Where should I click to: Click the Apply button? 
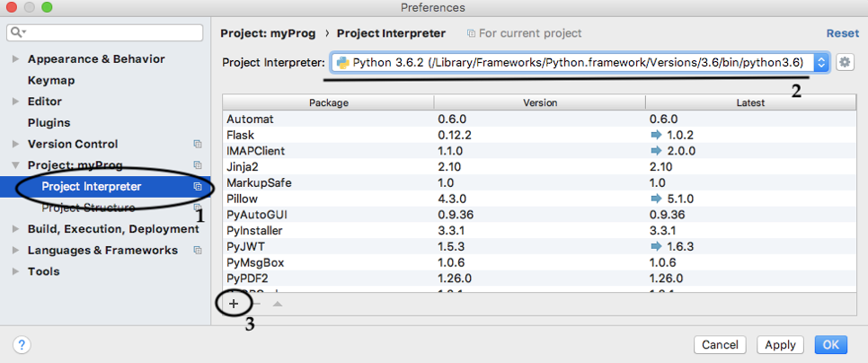pos(780,345)
